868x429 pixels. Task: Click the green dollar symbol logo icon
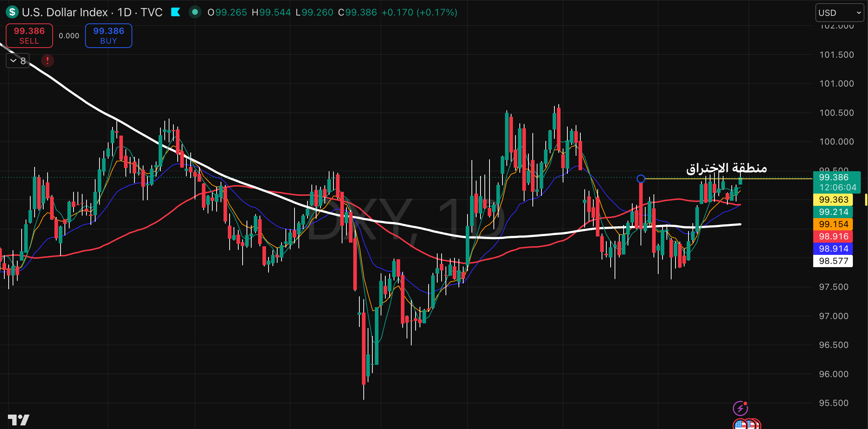(x=12, y=12)
